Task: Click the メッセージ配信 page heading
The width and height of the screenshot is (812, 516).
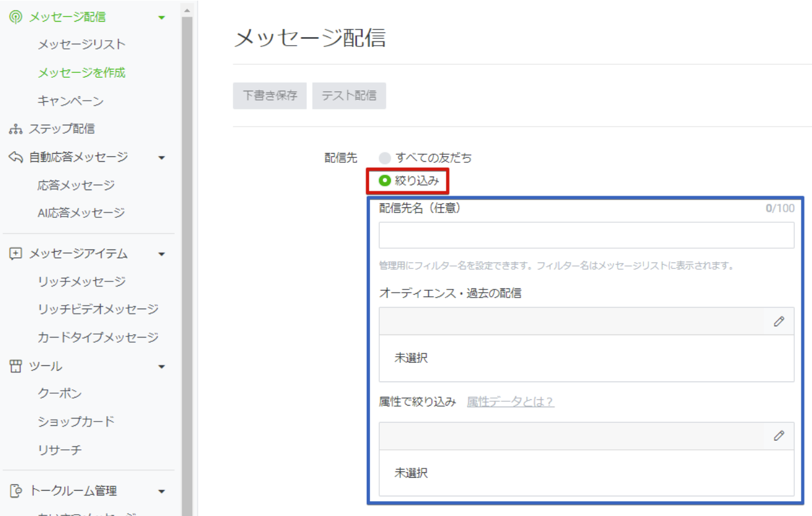Action: point(310,38)
